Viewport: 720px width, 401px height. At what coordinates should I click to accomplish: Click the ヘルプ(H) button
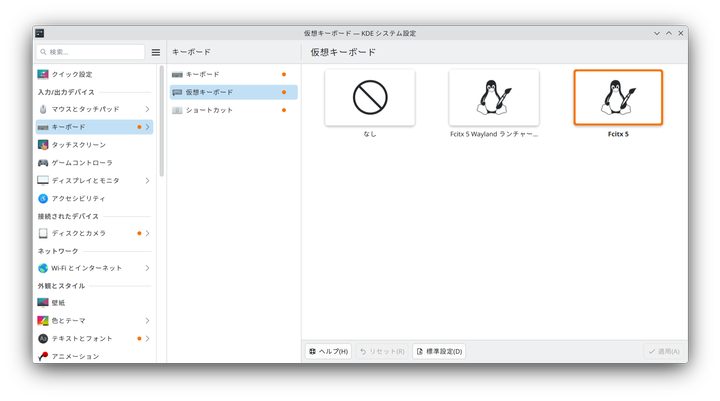(x=328, y=352)
